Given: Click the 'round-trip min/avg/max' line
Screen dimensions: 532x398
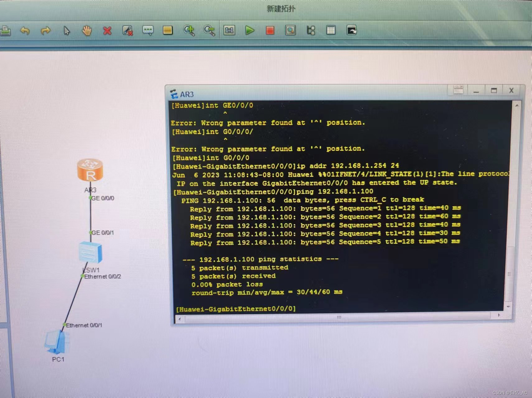Looking at the screenshot, I should tap(267, 292).
